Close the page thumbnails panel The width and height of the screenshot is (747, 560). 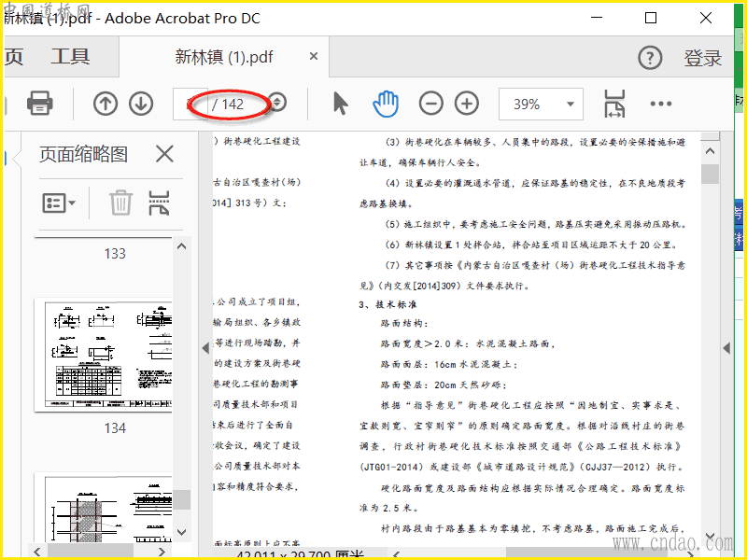(165, 154)
